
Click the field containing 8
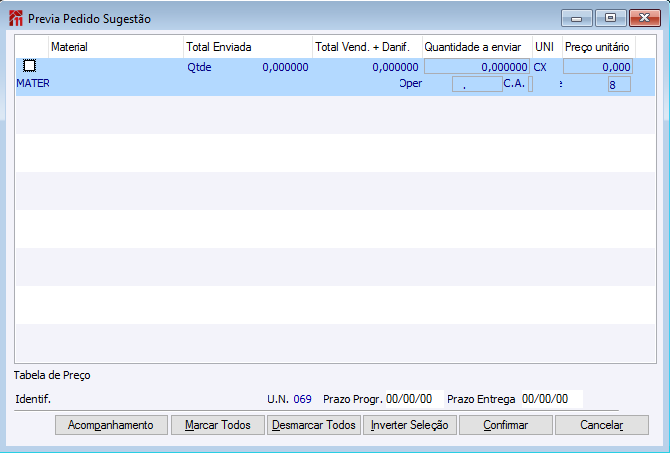pyautogui.click(x=619, y=84)
